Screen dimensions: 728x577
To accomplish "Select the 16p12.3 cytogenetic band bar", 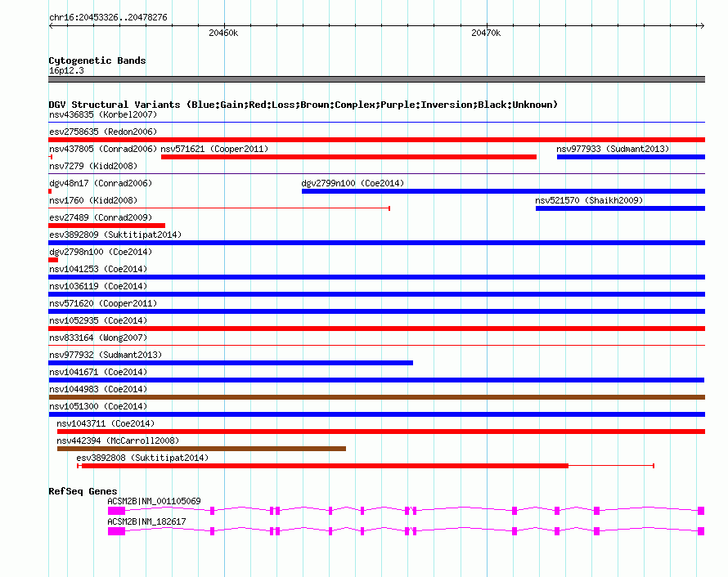I will coord(376,79).
